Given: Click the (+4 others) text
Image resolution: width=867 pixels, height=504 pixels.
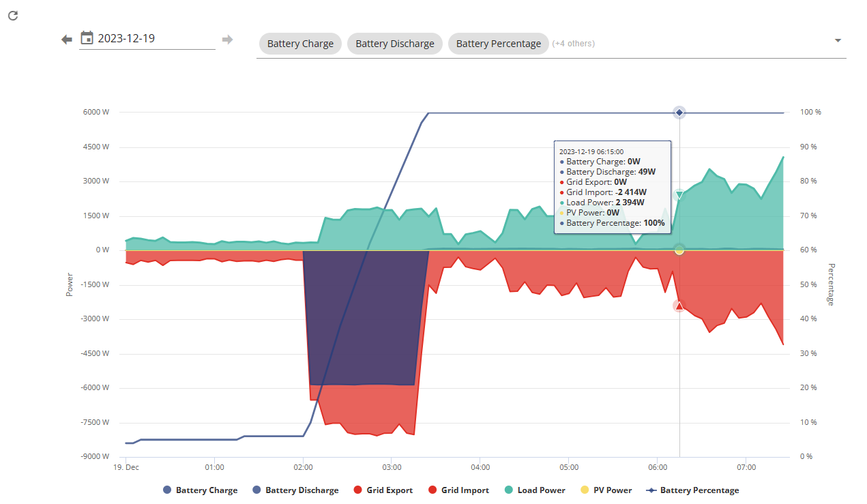Looking at the screenshot, I should 573,44.
